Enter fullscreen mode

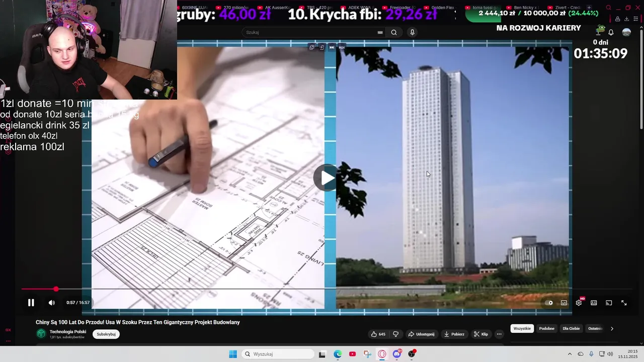tap(624, 303)
